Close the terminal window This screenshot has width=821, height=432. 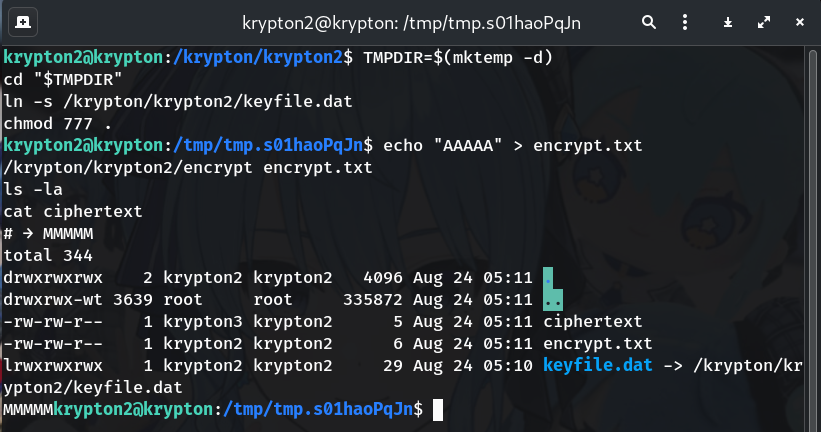(x=799, y=21)
